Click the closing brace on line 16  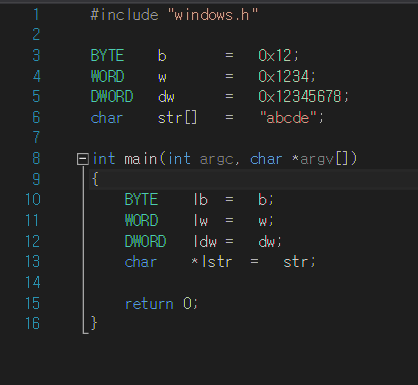94,323
